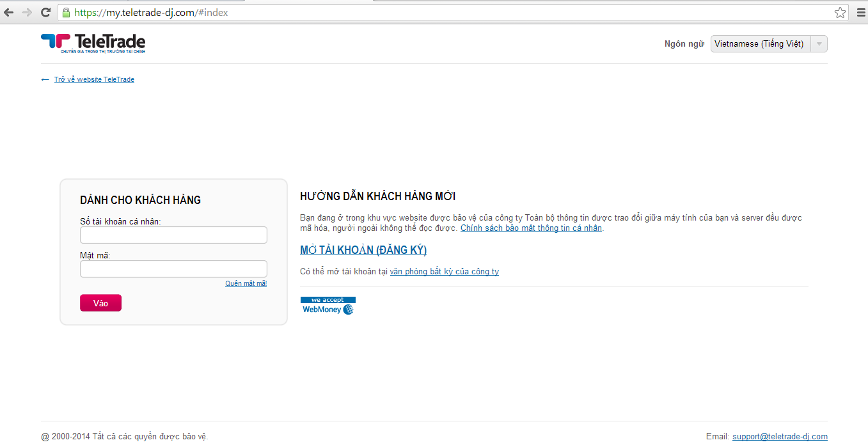Open the Chrome hamburger menu
Viewport: 868px width, 447px height.
(860, 12)
